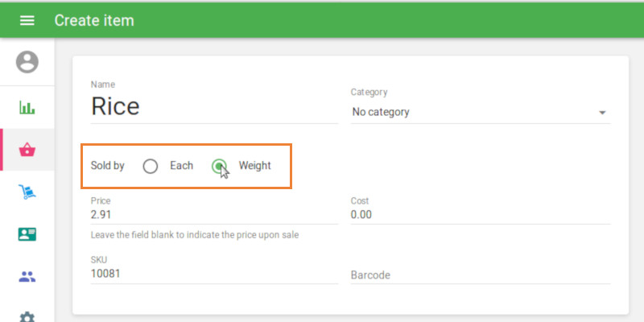Click the item Name field containing Rice
Screen dimensions: 644x322
pos(213,106)
